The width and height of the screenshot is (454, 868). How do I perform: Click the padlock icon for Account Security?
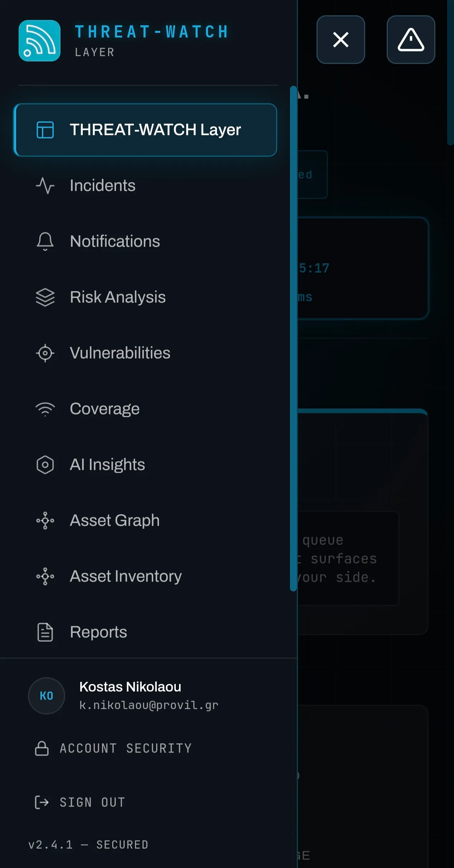(x=42, y=748)
